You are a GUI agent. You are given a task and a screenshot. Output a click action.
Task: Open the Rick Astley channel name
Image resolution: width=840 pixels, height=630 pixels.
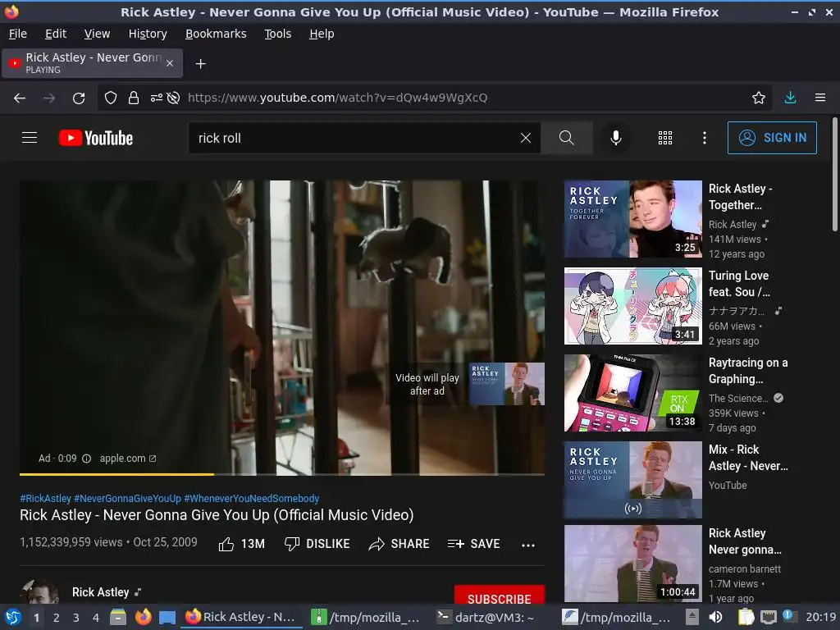[x=101, y=592]
